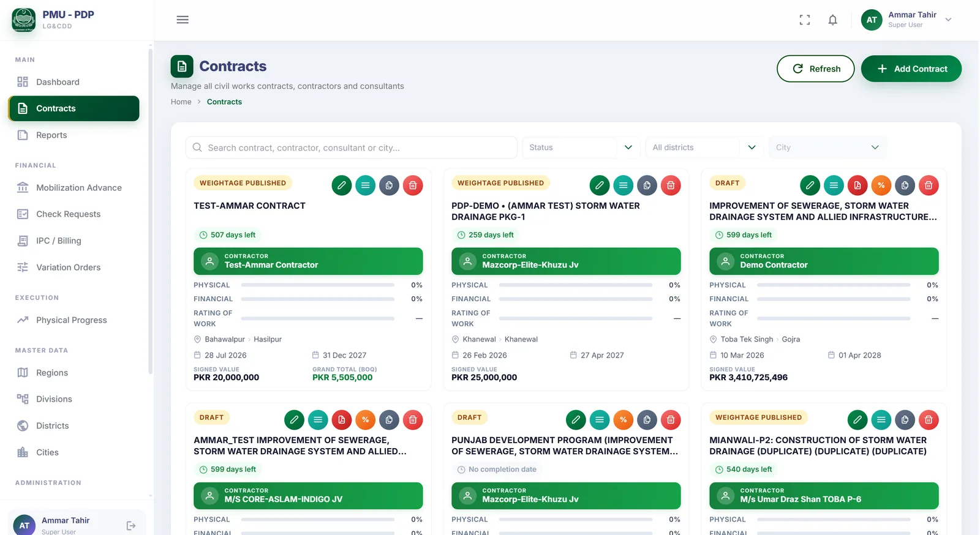Open Regions under Master Data
The image size is (980, 535).
(x=73, y=373)
